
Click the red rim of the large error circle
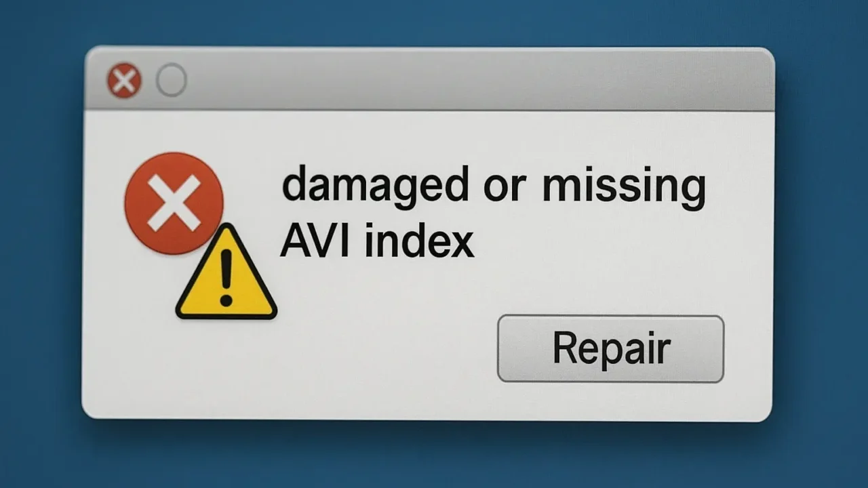(x=130, y=203)
